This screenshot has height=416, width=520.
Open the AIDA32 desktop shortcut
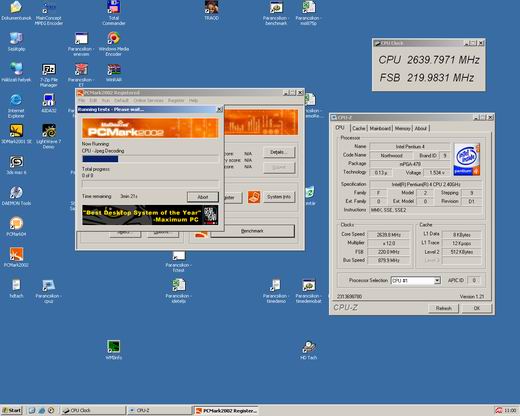49,103
